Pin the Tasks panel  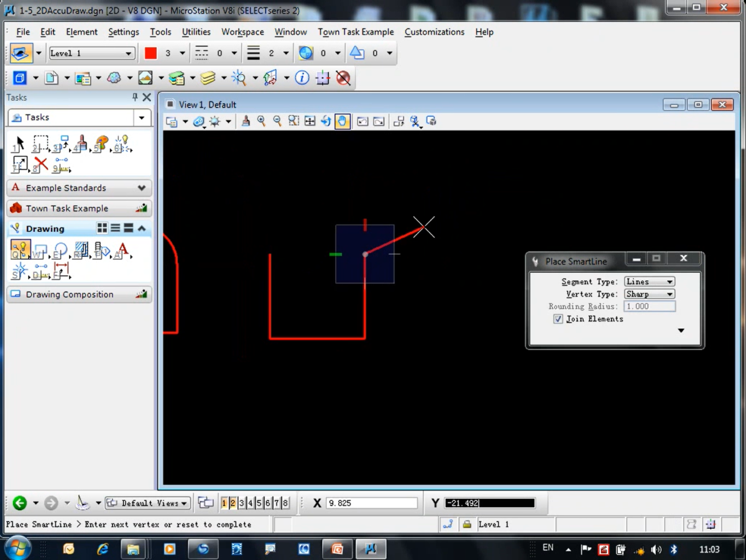click(135, 98)
